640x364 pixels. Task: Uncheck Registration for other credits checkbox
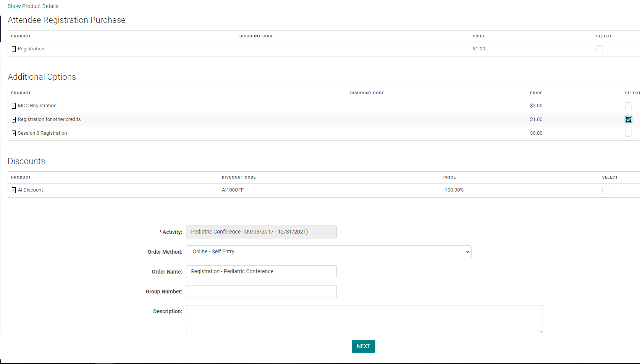click(628, 119)
